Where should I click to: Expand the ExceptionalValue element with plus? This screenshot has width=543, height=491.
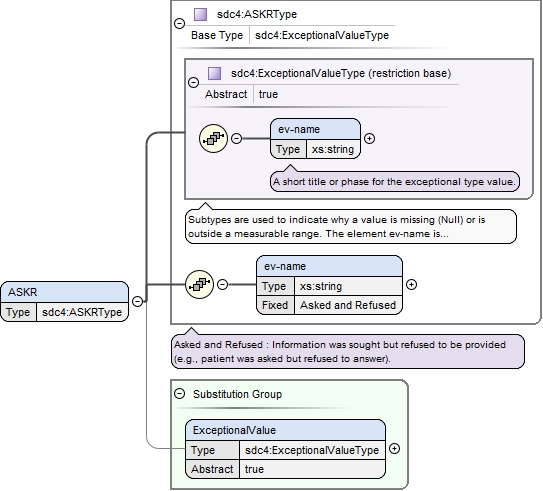point(394,449)
